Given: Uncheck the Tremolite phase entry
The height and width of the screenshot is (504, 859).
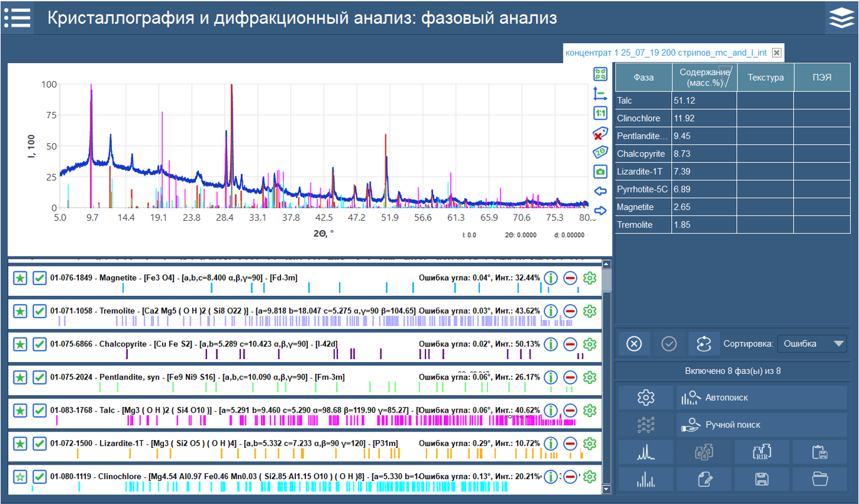Looking at the screenshot, I should [x=39, y=311].
